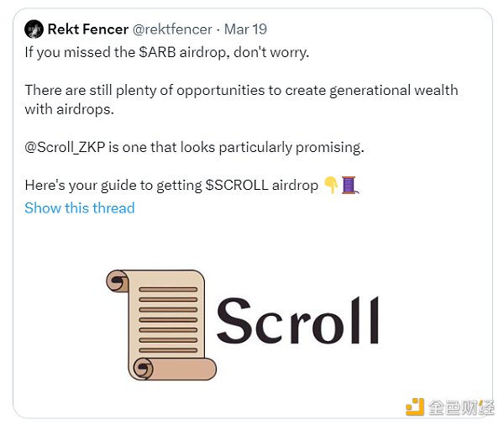The width and height of the screenshot is (504, 425).
Task: Click the golden watermark logo icon
Action: [x=415, y=407]
